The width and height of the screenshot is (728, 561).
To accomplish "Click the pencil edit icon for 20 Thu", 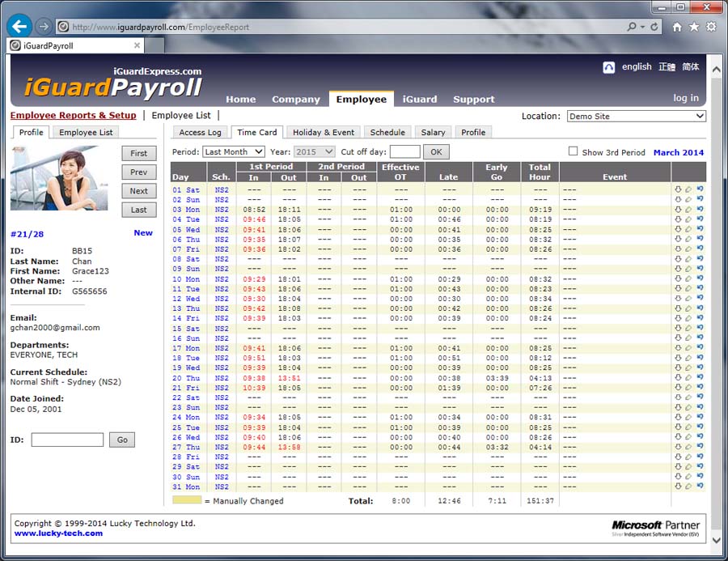I will pos(688,378).
